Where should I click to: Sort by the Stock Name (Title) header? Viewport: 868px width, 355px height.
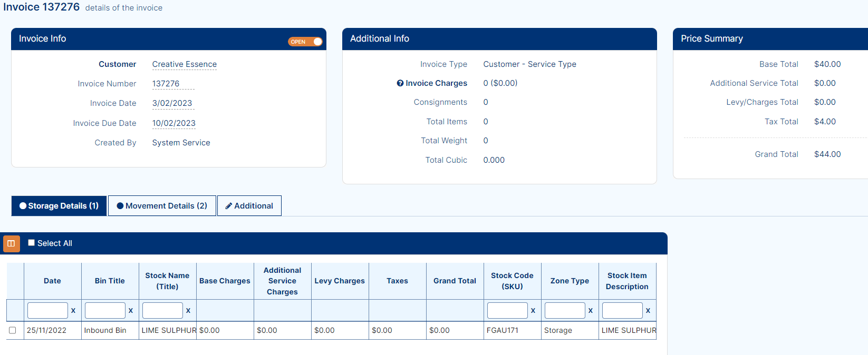[x=168, y=281]
